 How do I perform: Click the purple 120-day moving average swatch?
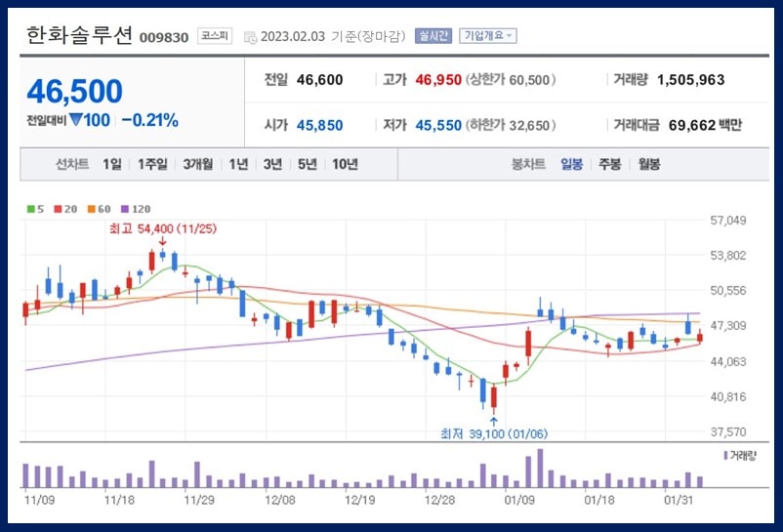[x=125, y=209]
